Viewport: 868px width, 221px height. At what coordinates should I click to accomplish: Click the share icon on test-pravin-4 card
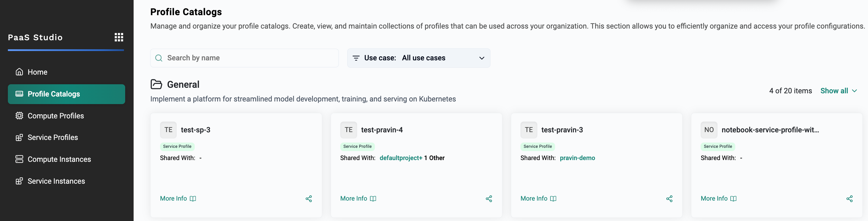coord(489,199)
